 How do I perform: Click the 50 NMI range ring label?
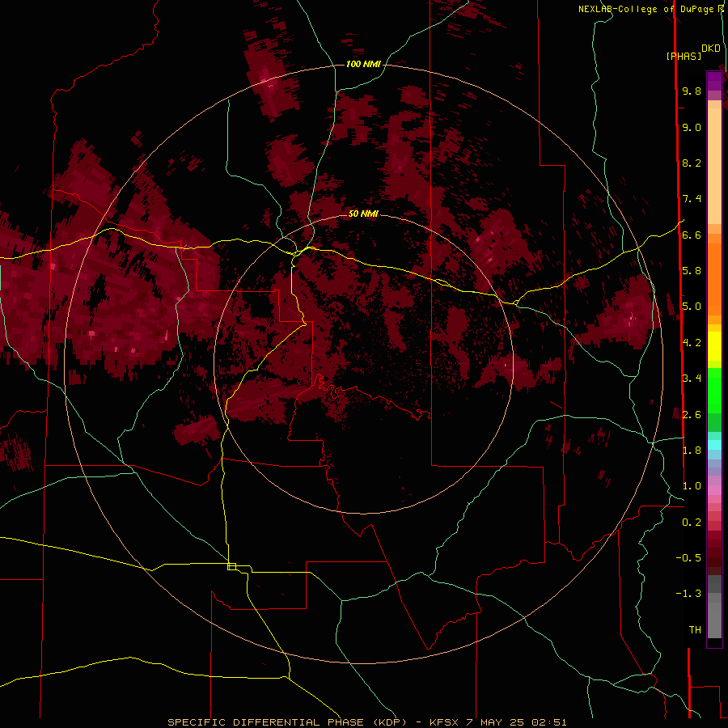click(x=363, y=214)
